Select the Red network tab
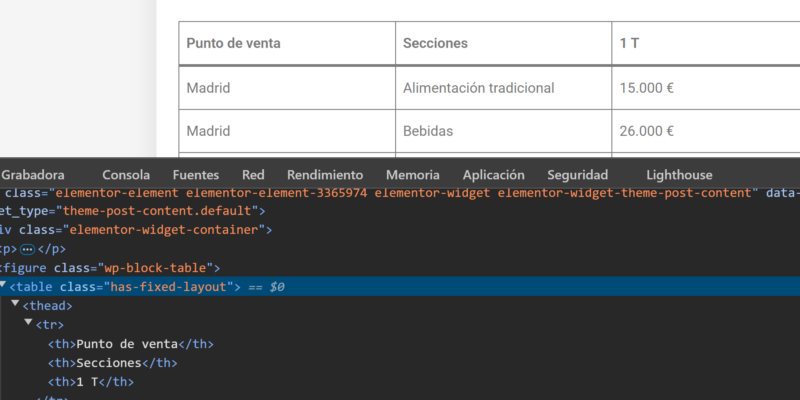Screen dimensions: 800x400 point(253,174)
